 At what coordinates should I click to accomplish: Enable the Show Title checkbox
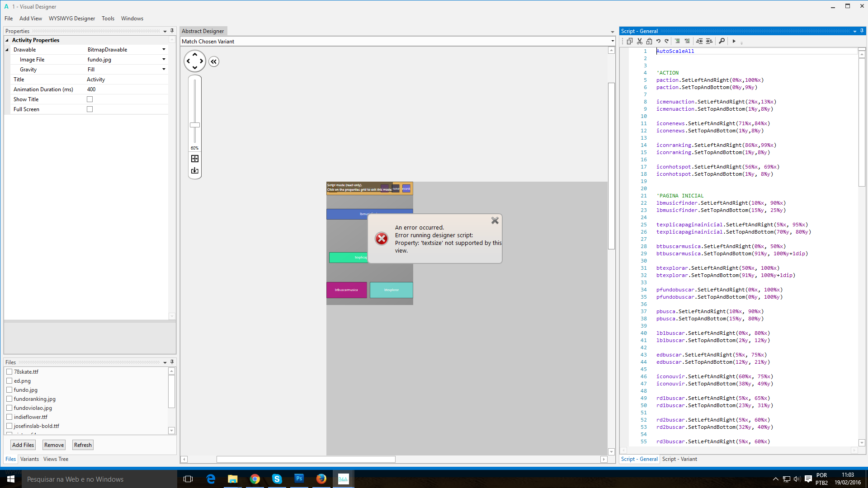(90, 99)
